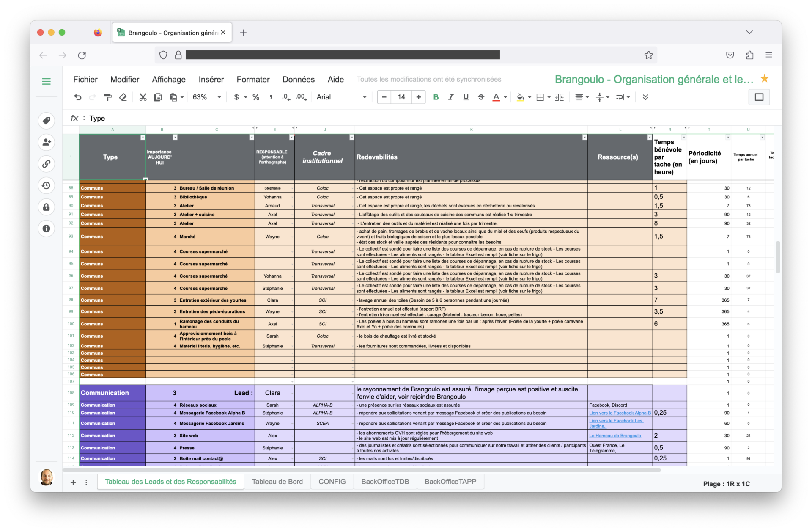Image resolution: width=812 pixels, height=532 pixels.
Task: Toggle underline formatting
Action: pos(466,97)
